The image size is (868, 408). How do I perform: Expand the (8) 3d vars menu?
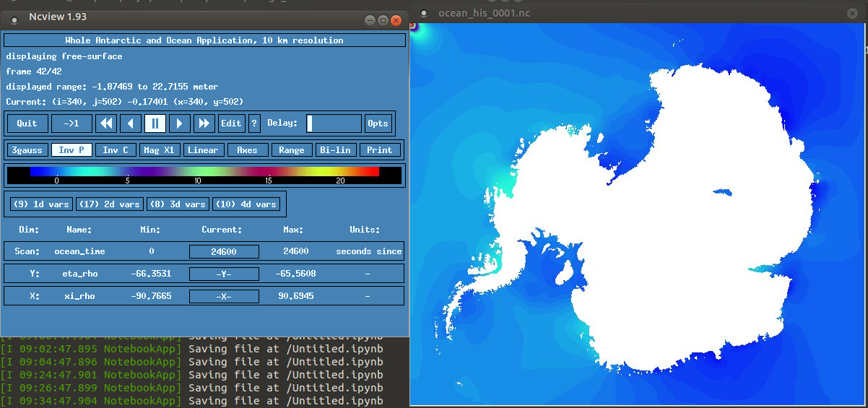[178, 204]
